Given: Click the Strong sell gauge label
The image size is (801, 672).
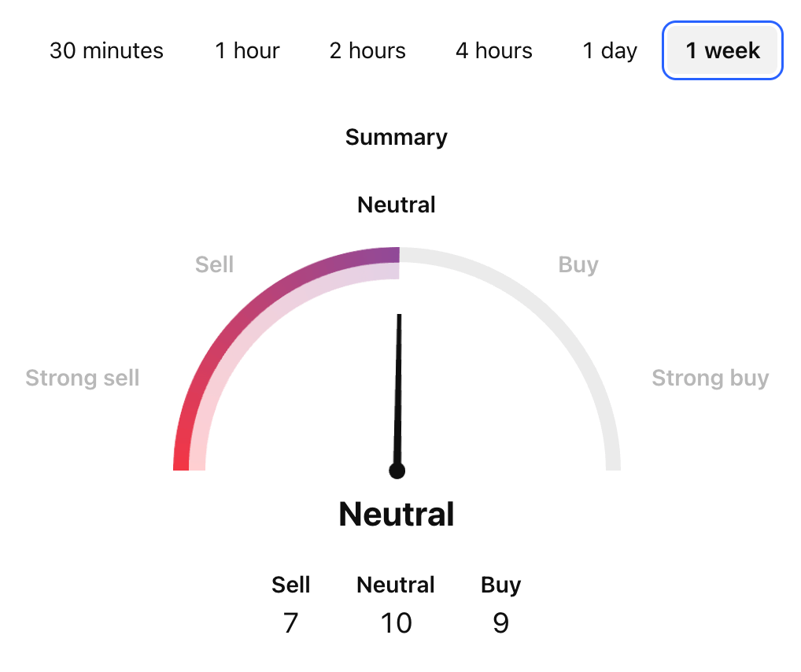Looking at the screenshot, I should tap(82, 378).
